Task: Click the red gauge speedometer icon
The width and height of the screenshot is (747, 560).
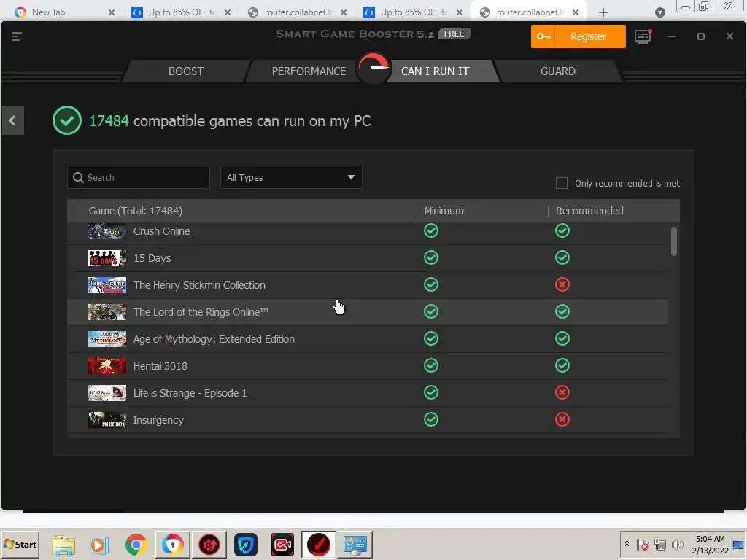Action: (x=373, y=68)
